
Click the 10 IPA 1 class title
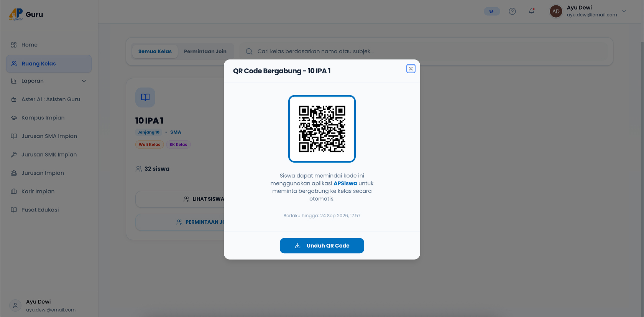tap(149, 121)
